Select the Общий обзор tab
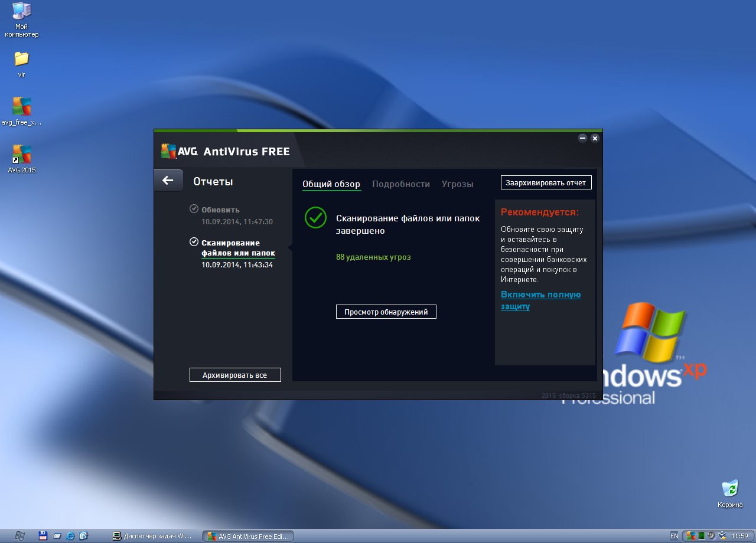Viewport: 756px width, 543px height. 331,184
